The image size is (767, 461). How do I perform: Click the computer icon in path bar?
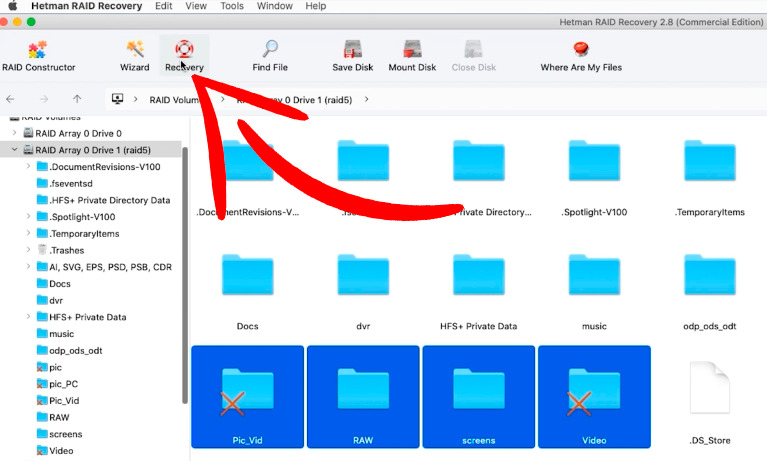point(117,99)
